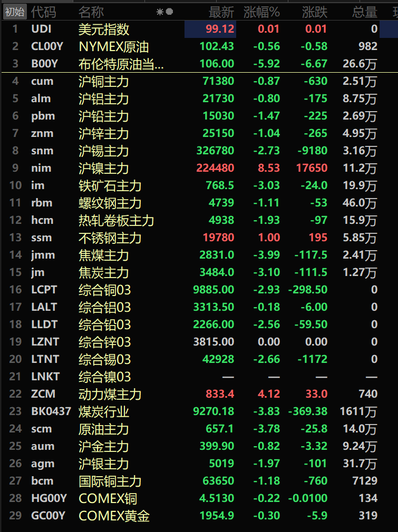Image resolution: width=398 pixels, height=532 pixels.
Task: Select the 沪银主力 row name
Action: tap(103, 464)
